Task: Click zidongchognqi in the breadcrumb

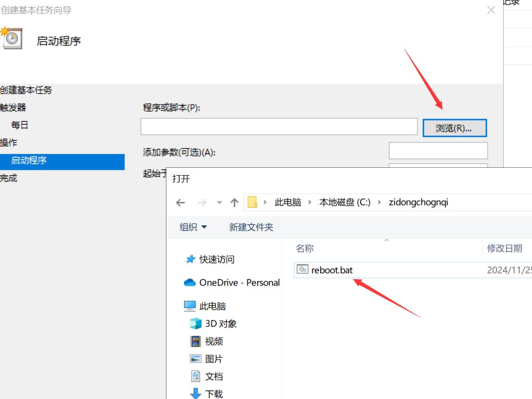Action: tap(418, 202)
